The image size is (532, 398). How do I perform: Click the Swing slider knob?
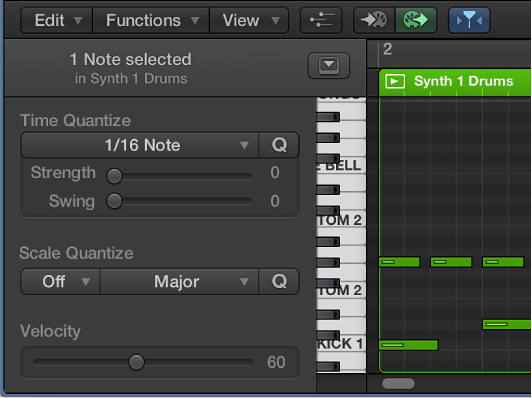coord(114,201)
